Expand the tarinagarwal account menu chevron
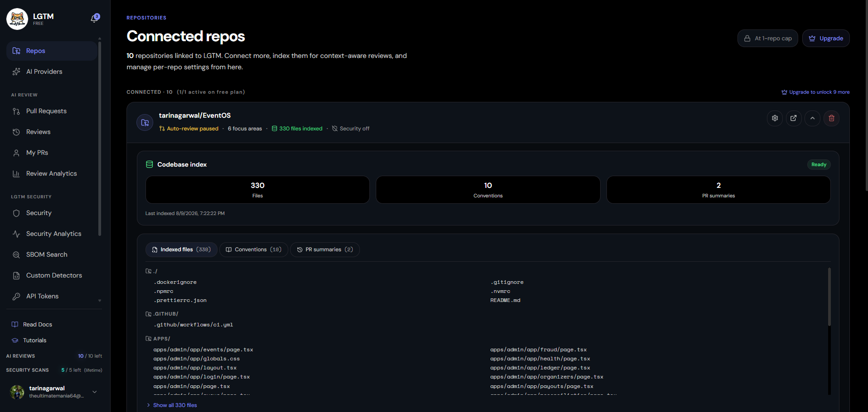The height and width of the screenshot is (412, 868). pos(95,392)
